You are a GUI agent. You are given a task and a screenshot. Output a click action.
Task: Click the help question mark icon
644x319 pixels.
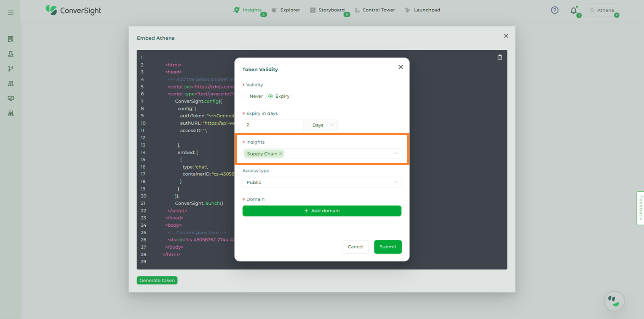pos(555,10)
